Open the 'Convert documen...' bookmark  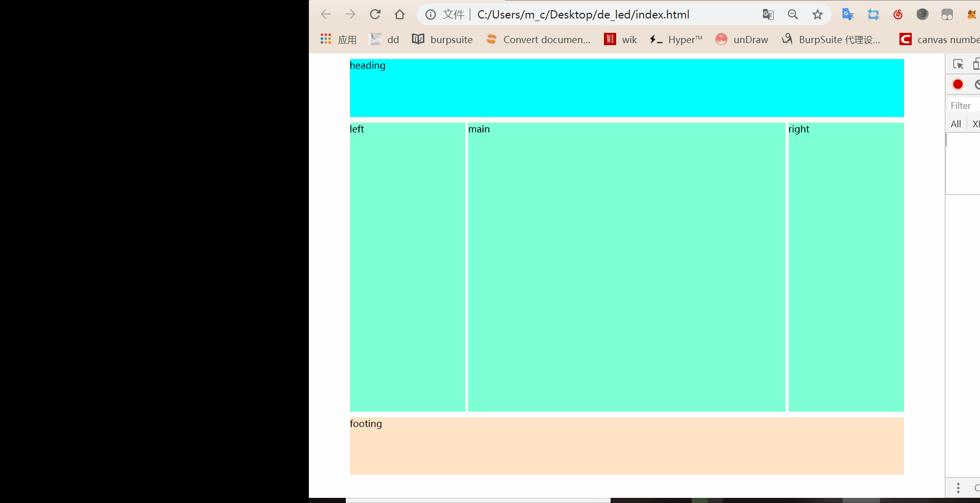(538, 40)
